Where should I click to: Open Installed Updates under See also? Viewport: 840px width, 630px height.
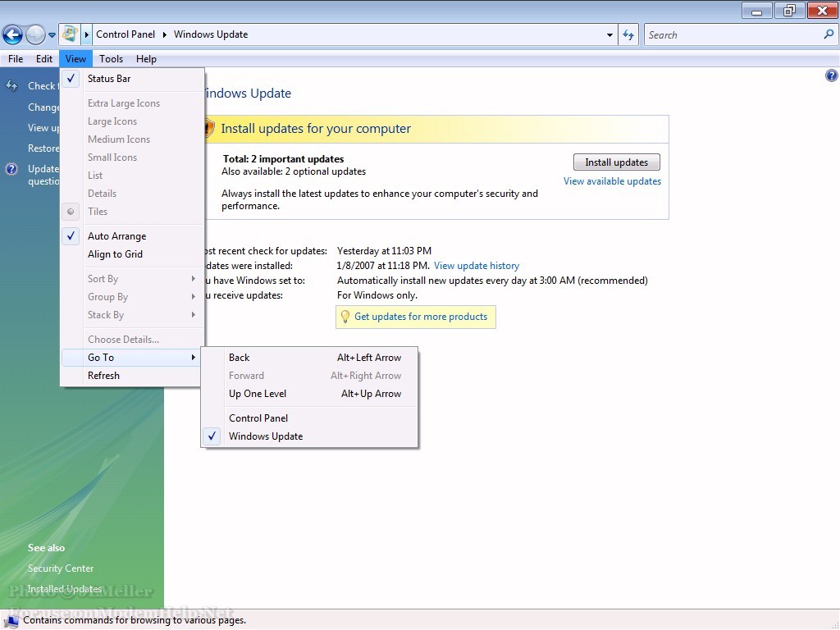point(64,589)
